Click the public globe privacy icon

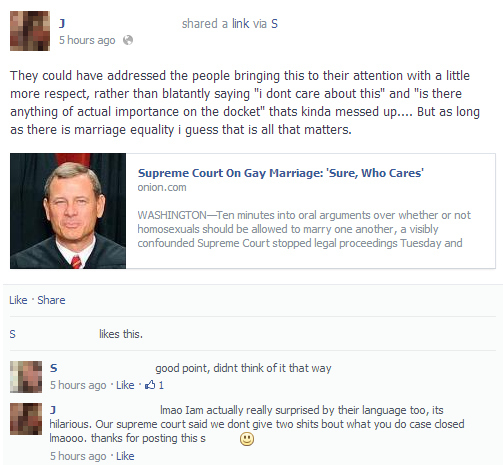tap(128, 40)
